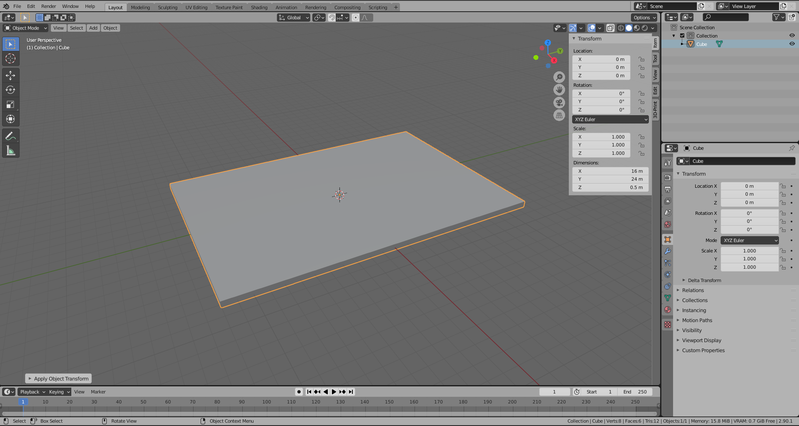The width and height of the screenshot is (799, 426).
Task: Toggle the snap magnet in header
Action: tap(333, 17)
